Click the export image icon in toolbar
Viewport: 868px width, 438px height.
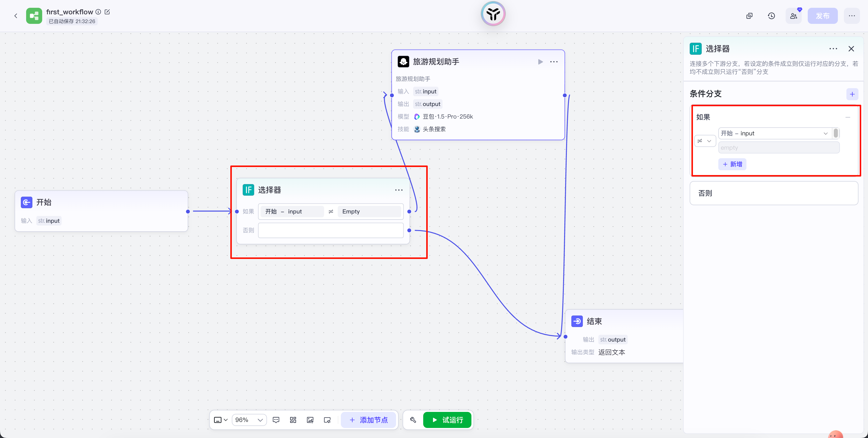pos(310,420)
